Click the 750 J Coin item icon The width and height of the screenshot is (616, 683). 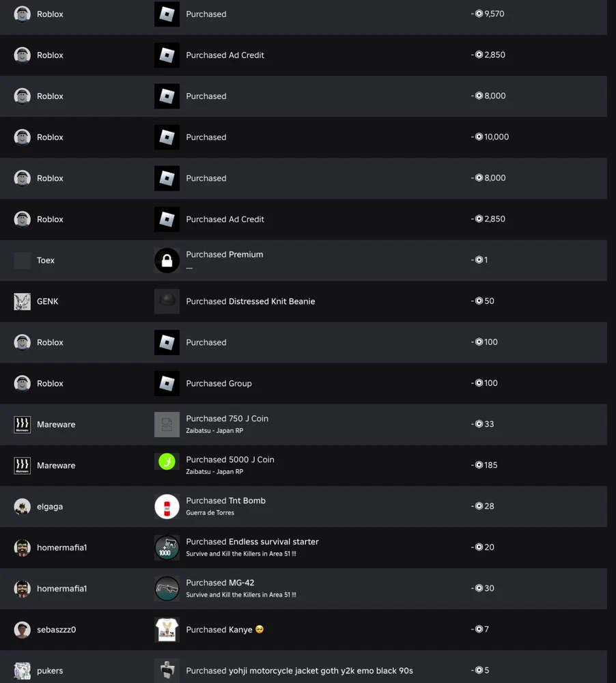click(167, 424)
